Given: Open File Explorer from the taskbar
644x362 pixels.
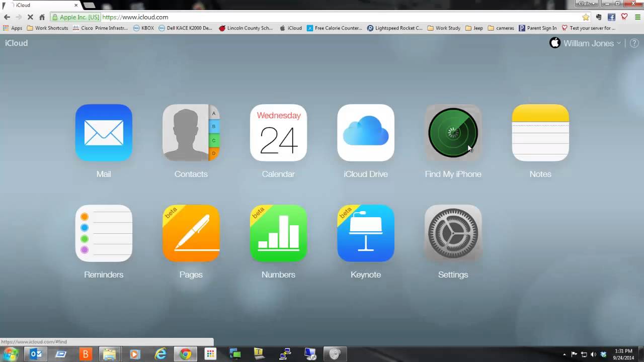Looking at the screenshot, I should pyautogui.click(x=110, y=354).
